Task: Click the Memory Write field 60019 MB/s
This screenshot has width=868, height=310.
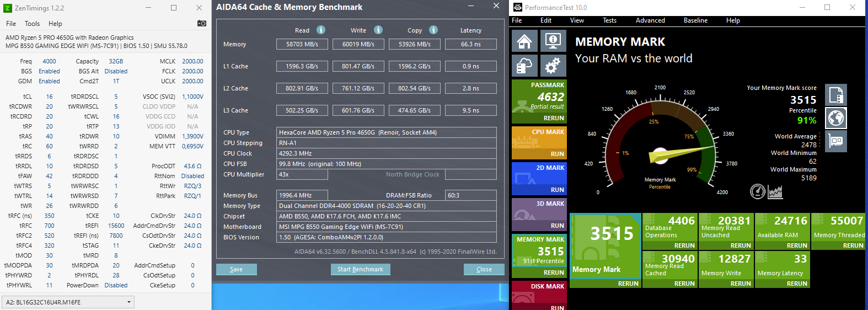Action: 358,44
